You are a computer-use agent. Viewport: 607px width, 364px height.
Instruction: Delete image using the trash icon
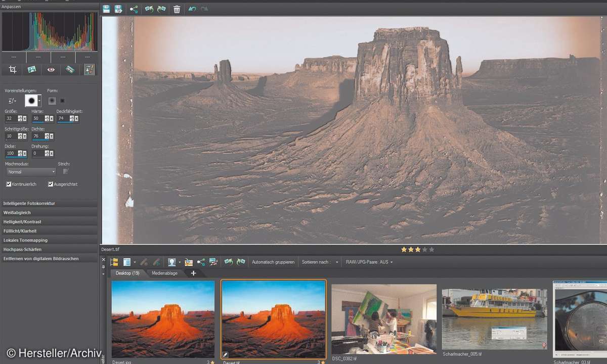point(177,9)
